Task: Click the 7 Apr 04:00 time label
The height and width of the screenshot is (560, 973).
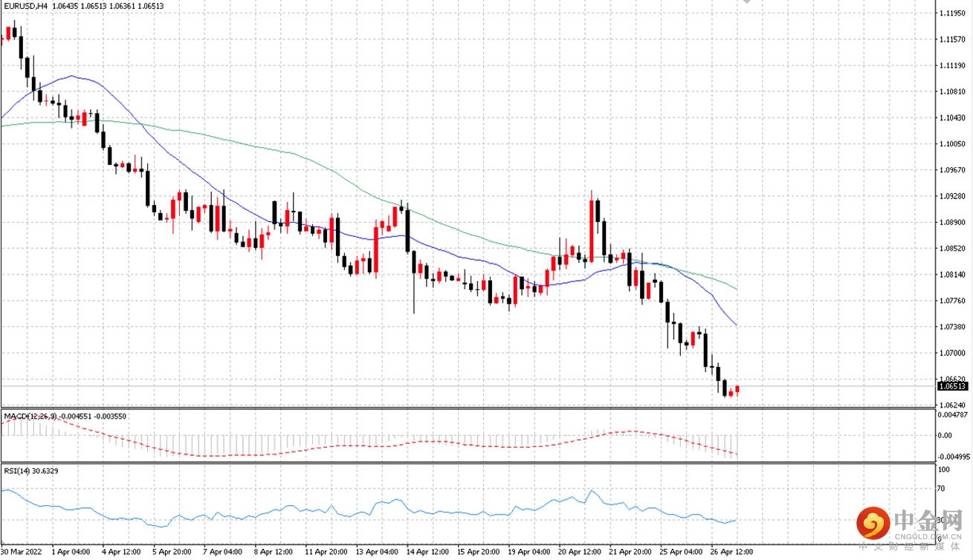Action: [x=222, y=552]
